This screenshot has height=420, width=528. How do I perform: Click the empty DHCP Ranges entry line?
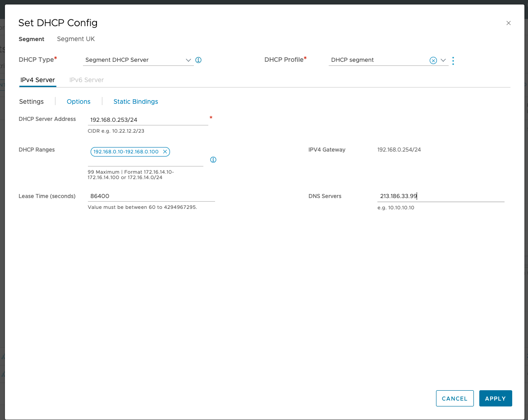pos(145,162)
